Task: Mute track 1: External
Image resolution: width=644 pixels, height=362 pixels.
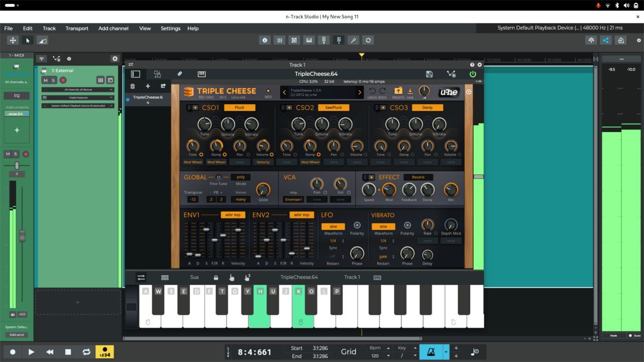Action: click(x=45, y=80)
